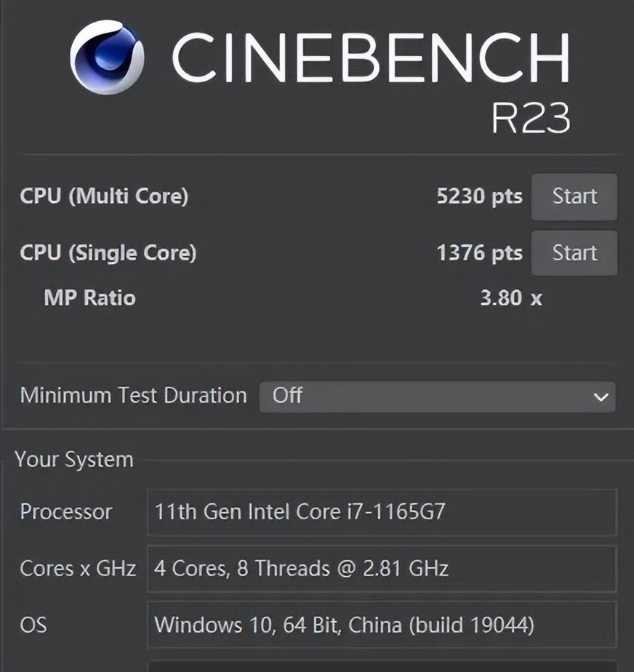Click the Cores x GHz info field

(x=381, y=568)
